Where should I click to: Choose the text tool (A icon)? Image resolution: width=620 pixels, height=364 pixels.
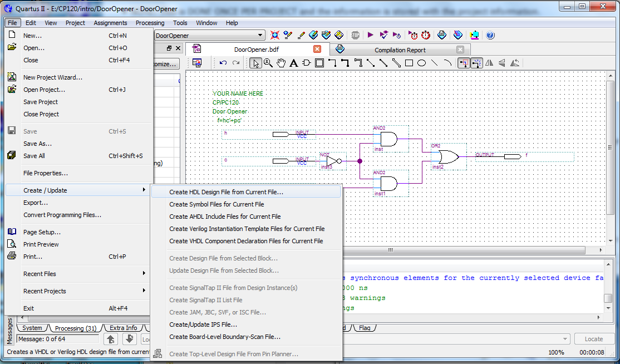pos(293,63)
